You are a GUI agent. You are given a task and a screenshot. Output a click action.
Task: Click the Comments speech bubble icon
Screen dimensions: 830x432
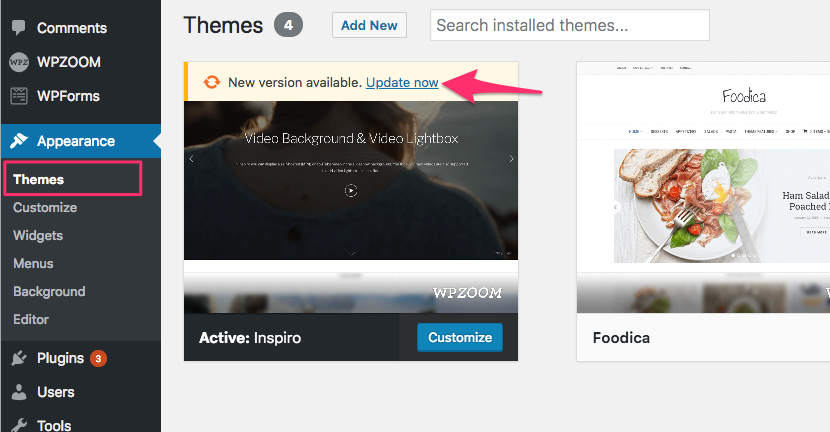19,28
